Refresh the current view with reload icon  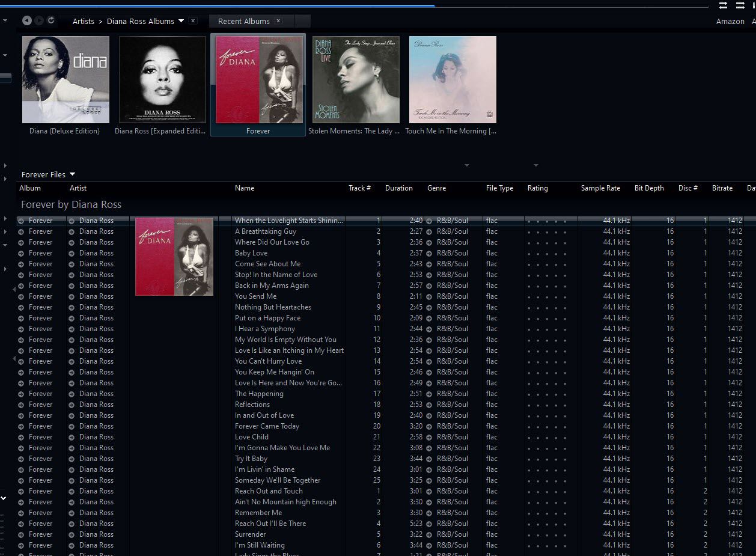click(51, 20)
